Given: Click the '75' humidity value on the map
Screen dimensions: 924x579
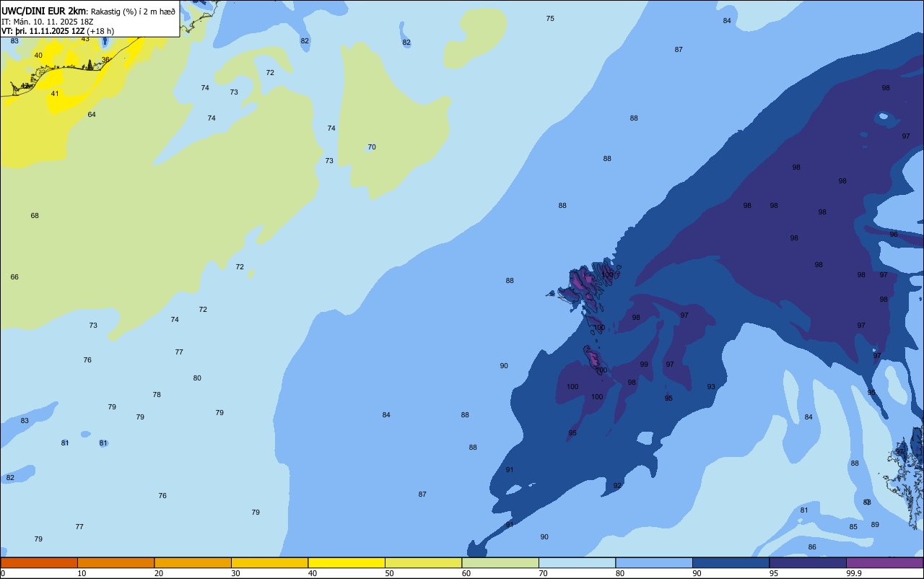Looking at the screenshot, I should (550, 18).
